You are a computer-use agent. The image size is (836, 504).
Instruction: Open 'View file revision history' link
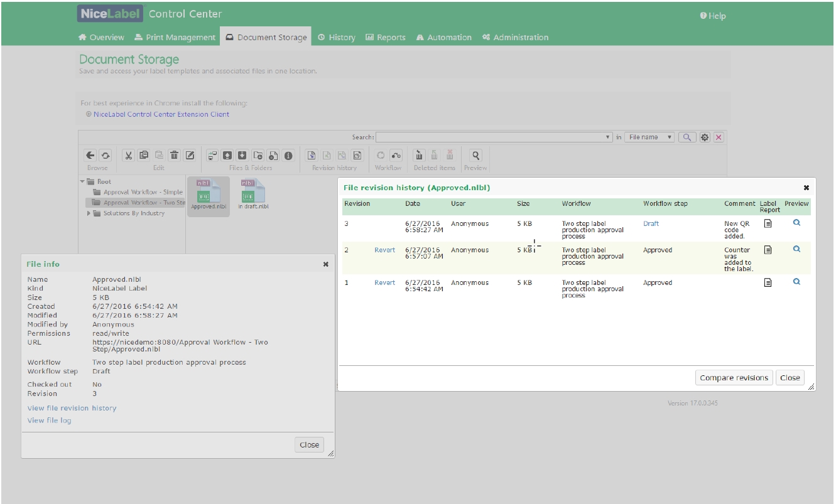72,409
